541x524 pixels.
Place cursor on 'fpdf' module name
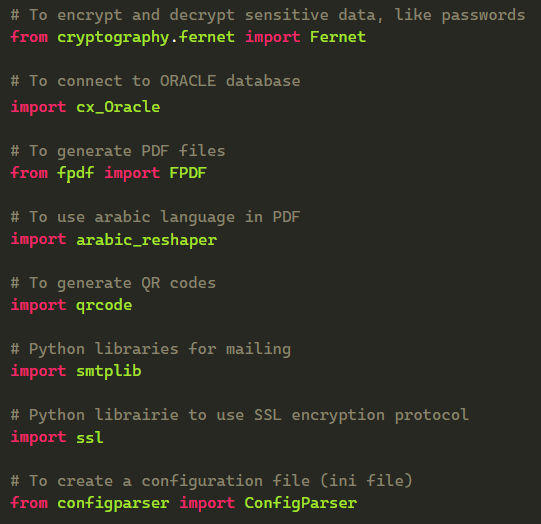[76, 173]
